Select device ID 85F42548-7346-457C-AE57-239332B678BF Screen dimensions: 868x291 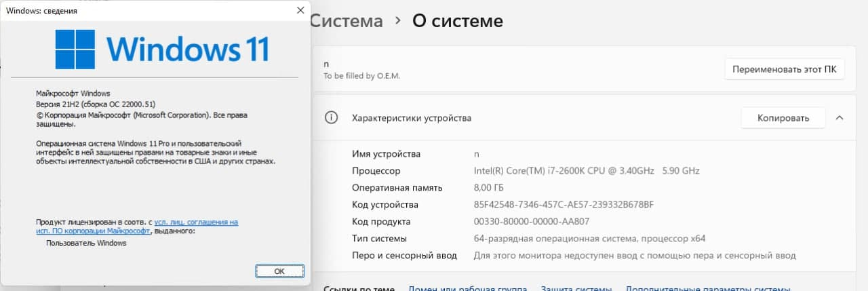pos(564,205)
